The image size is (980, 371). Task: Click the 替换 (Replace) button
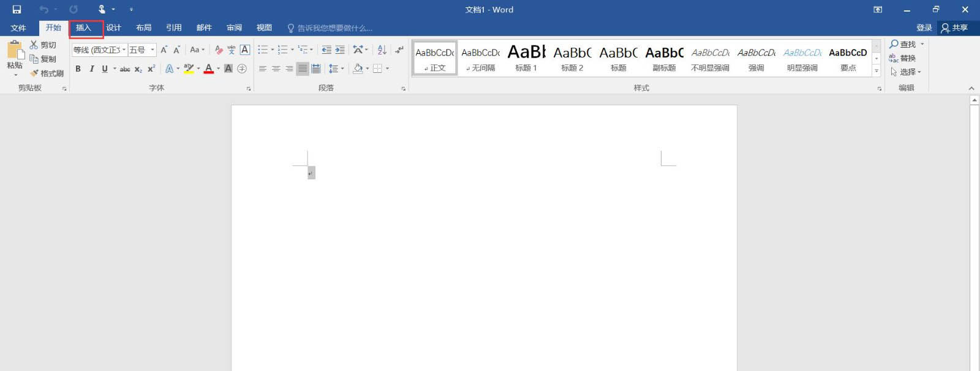(x=902, y=58)
